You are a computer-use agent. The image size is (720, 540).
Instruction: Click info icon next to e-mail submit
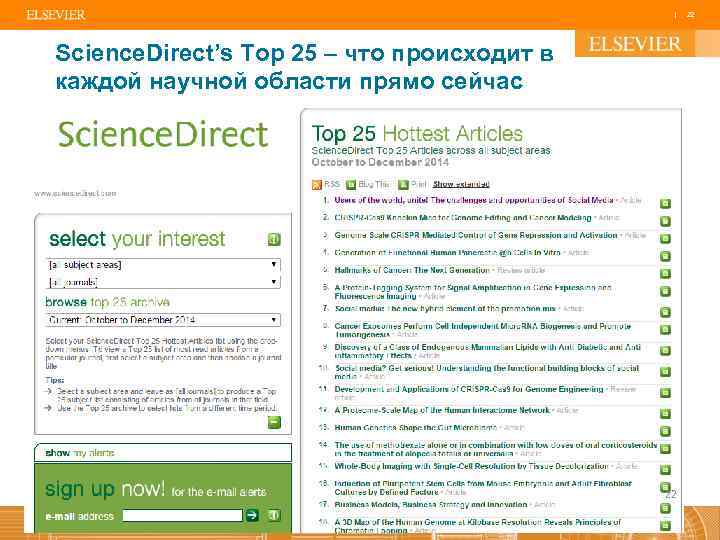pyautogui.click(x=274, y=515)
